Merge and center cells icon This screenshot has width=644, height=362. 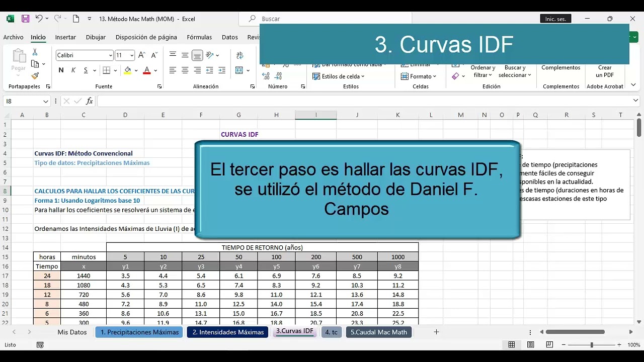239,70
